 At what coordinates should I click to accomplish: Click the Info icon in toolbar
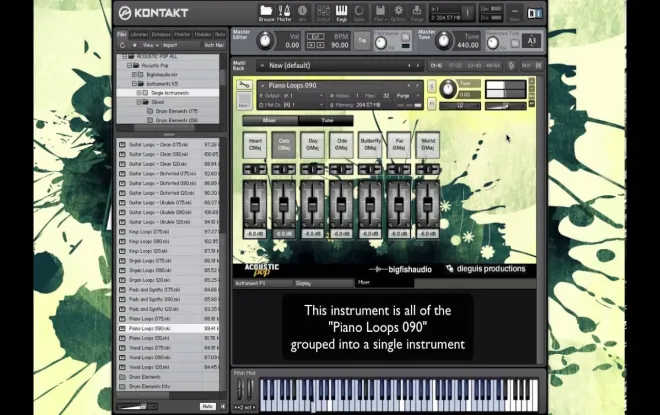[302, 13]
